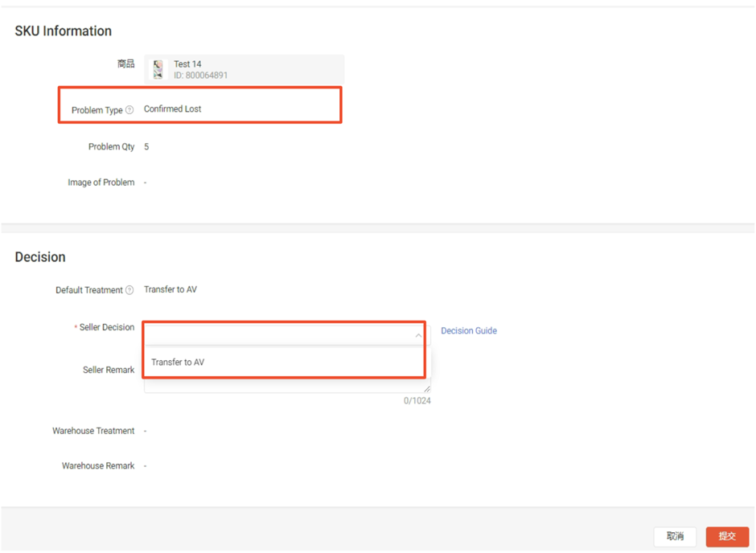Submit with the 提交 button
Screen dimensions: 756x553
727,536
